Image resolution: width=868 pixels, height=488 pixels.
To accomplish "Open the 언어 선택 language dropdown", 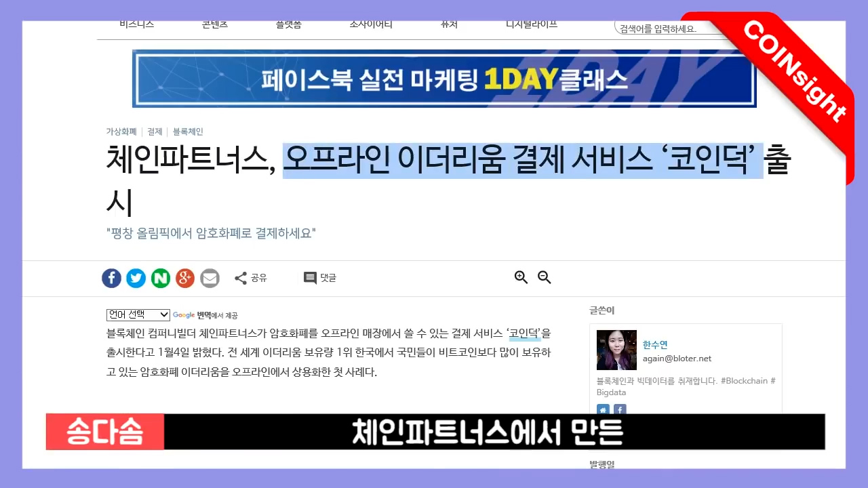I will (138, 314).
